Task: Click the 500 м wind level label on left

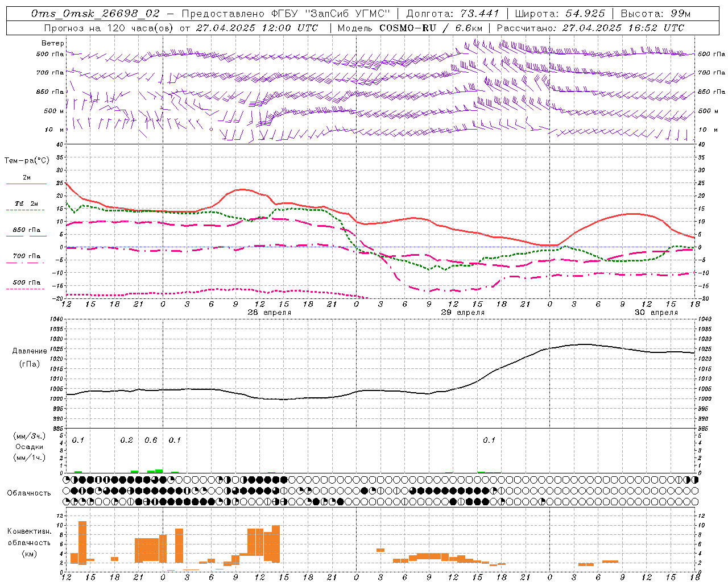Action: [54, 111]
